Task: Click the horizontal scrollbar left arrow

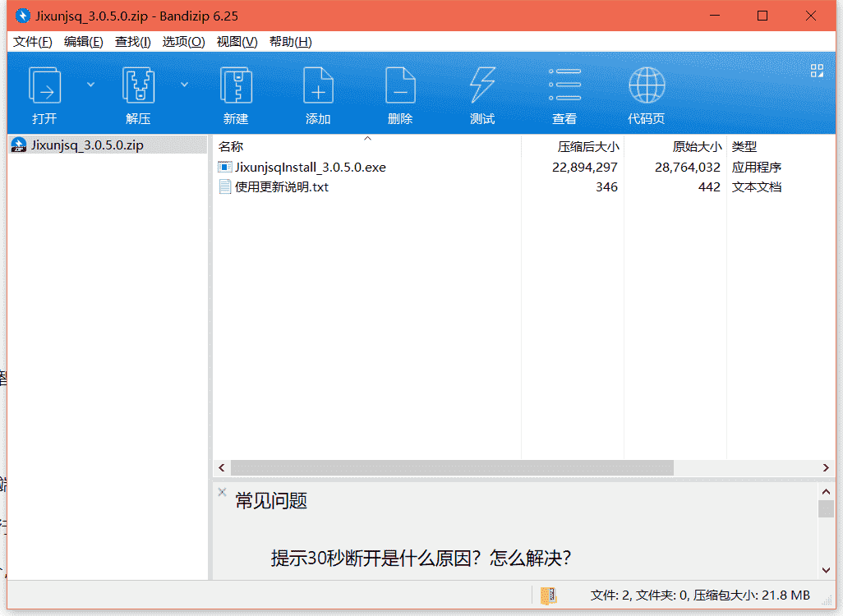Action: pyautogui.click(x=222, y=467)
